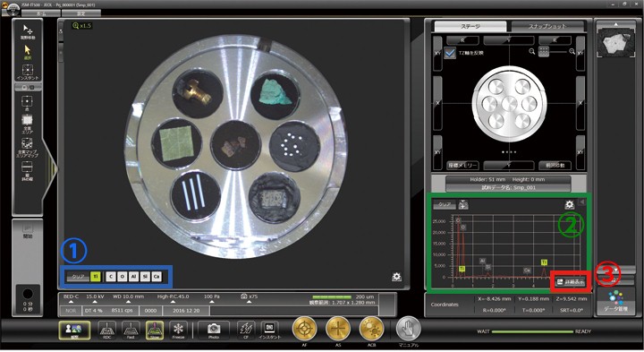Viewport: 644px width, 352px height.
Task: Click the 詳細表示 detail display button
Action: [570, 282]
